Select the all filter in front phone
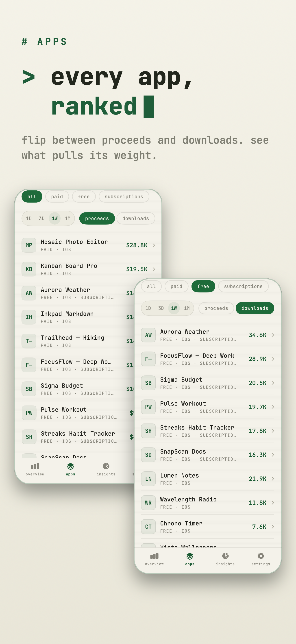 151,286
